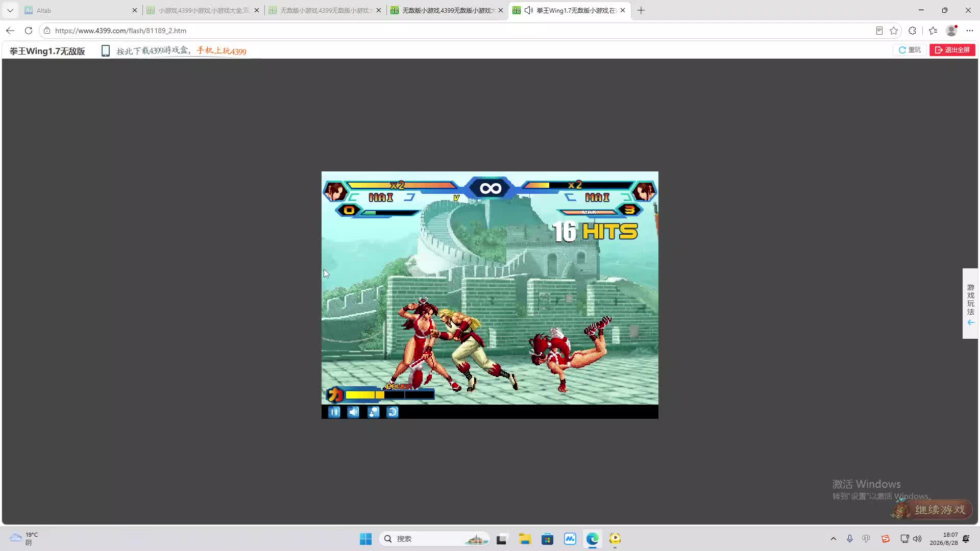Open the Sogou input tray icon
This screenshot has width=980, height=551.
(x=886, y=539)
